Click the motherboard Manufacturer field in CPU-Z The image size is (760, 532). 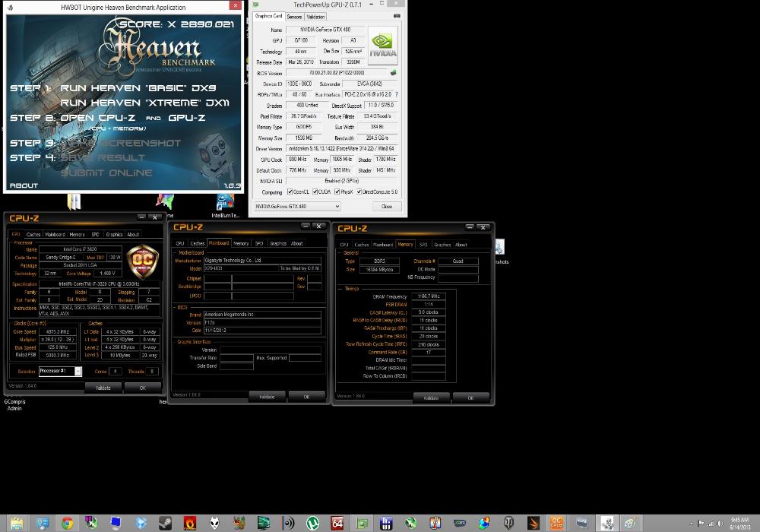262,260
